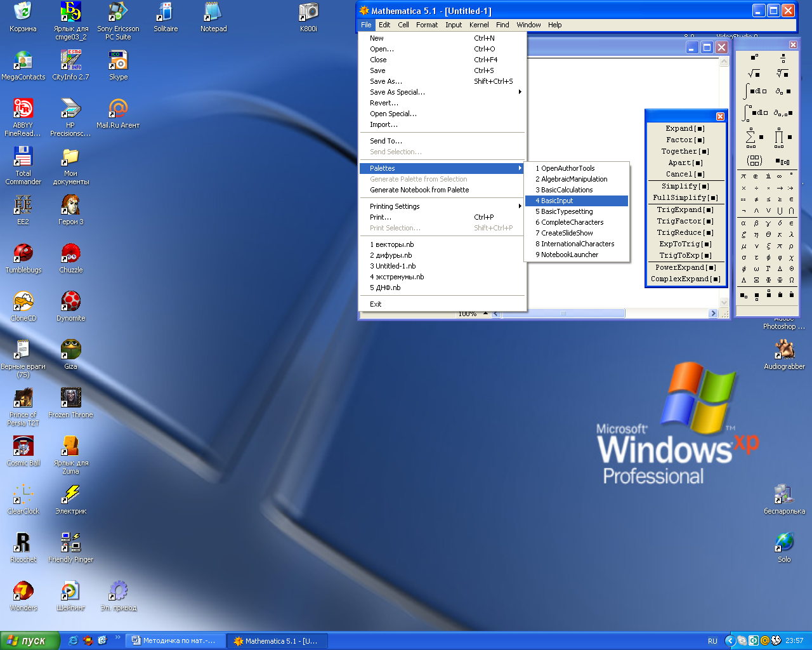Insert the Greek letter lambda
Screen dimensions: 812x650
(x=791, y=234)
